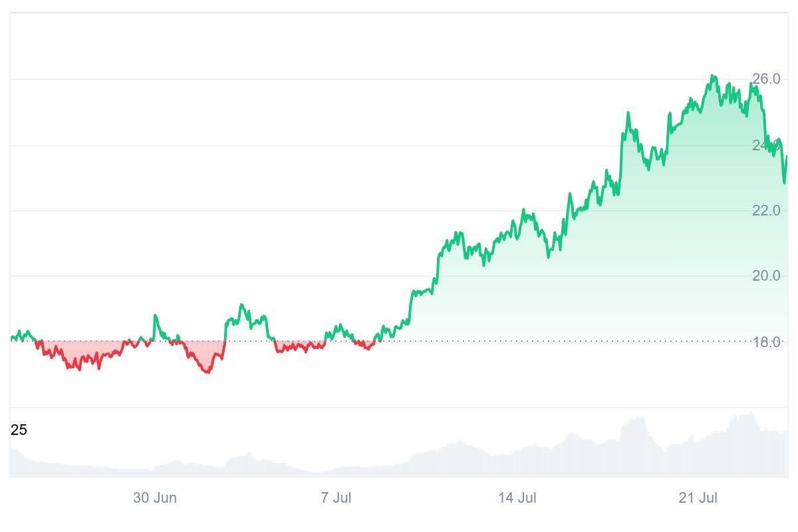Select the 22.0 price axis label
Screen dimensions: 798x532
pyautogui.click(x=766, y=211)
